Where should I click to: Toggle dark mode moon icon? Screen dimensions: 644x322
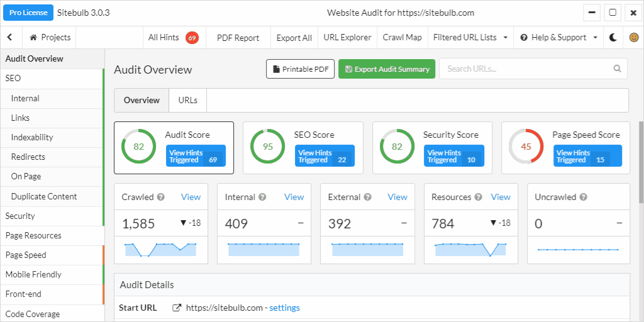(x=613, y=38)
